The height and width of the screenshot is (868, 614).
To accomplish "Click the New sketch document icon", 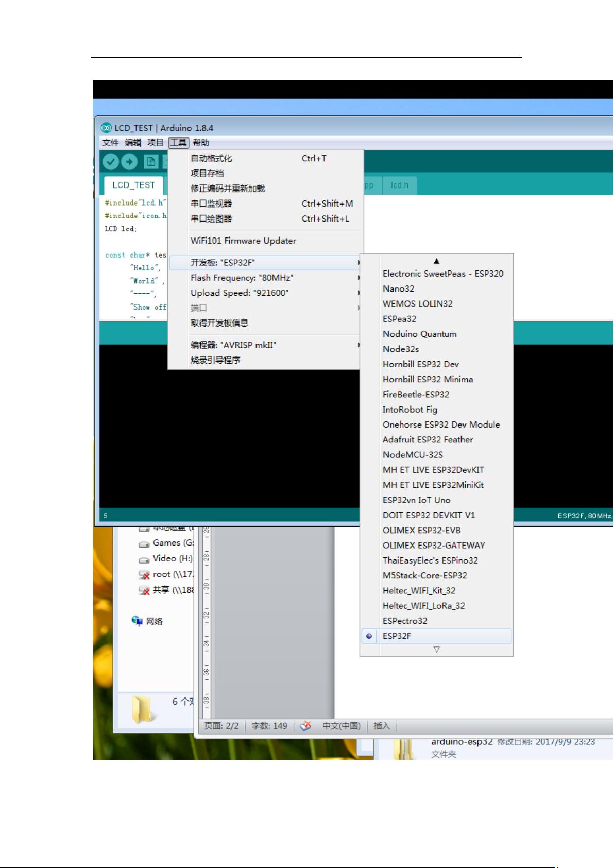I will tap(150, 162).
